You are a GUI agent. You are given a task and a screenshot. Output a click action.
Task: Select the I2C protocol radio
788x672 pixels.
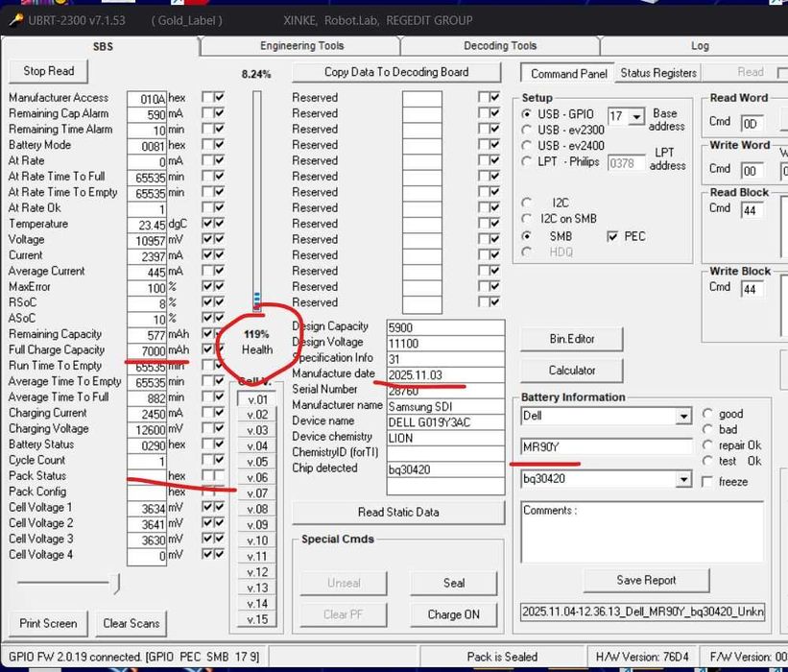(x=526, y=203)
